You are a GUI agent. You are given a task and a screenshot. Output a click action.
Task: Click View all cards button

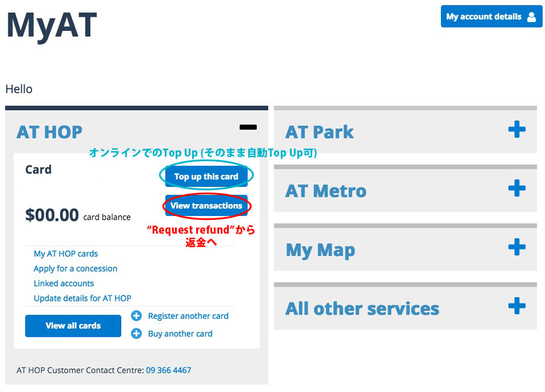click(73, 325)
